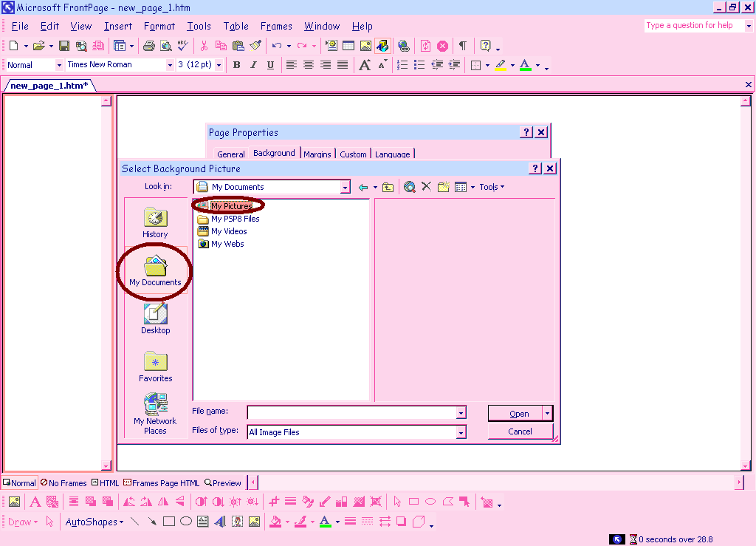This screenshot has height=546, width=756.
Task: Select My Documents in places bar
Action: pyautogui.click(x=155, y=270)
